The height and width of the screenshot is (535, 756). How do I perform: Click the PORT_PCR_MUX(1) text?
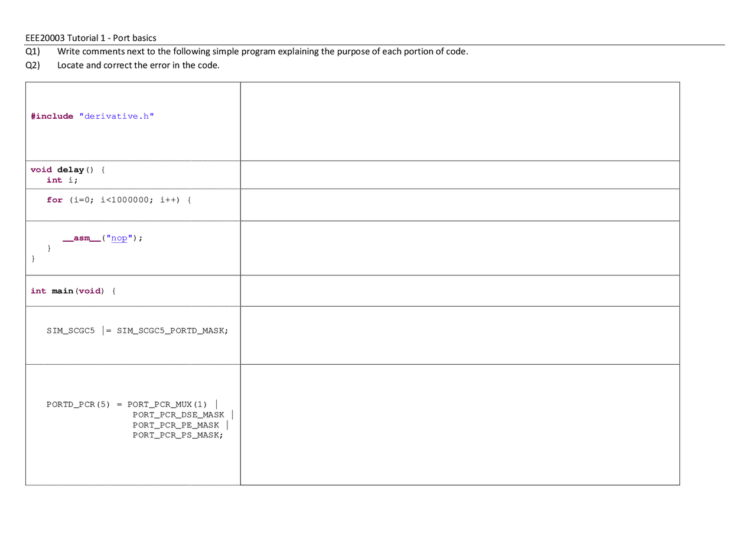pos(167,404)
